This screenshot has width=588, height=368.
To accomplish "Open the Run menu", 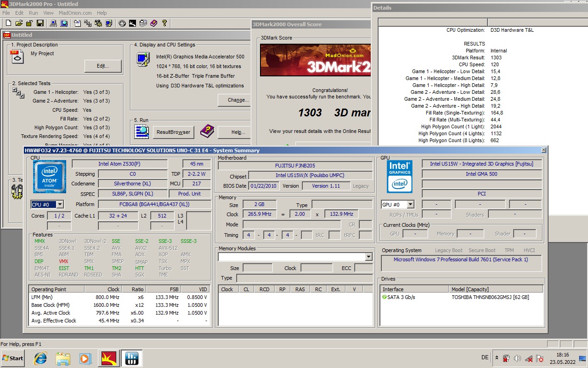I will (x=33, y=13).
